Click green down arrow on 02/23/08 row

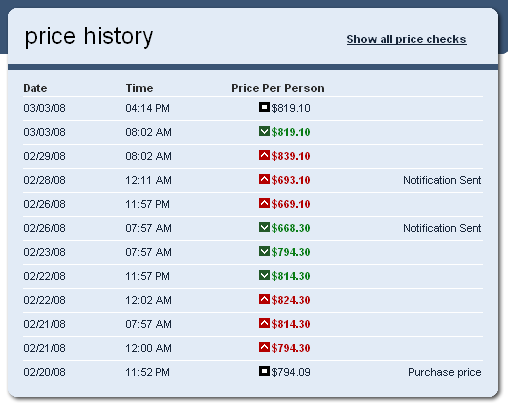pyautogui.click(x=264, y=251)
